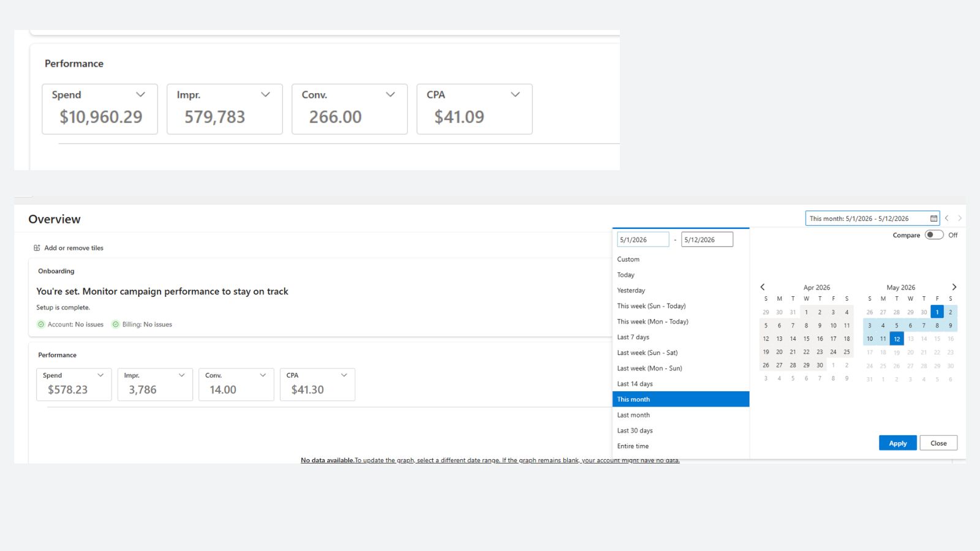Expand the Impr. tile dropdown in top Performance panel
The width and height of the screenshot is (980, 551).
266,95
